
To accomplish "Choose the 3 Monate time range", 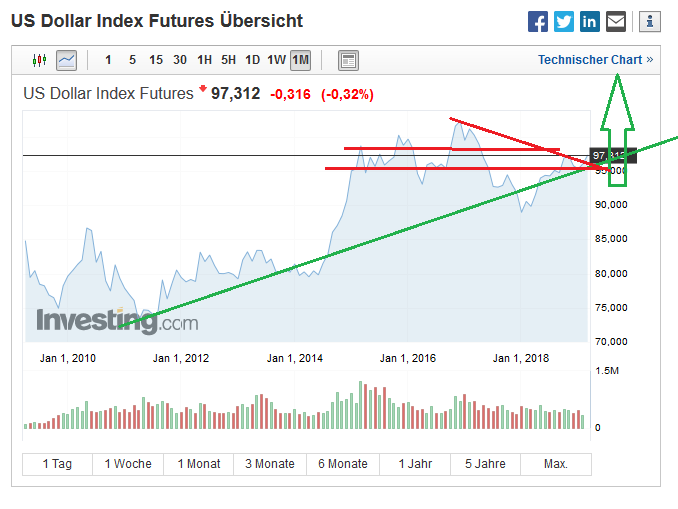I will point(270,464).
